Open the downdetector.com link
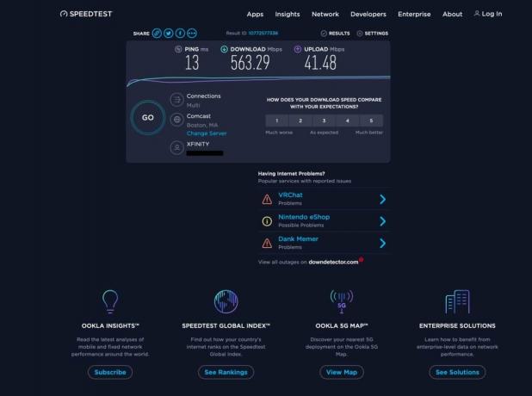Image resolution: width=532 pixels, height=396 pixels. (333, 262)
